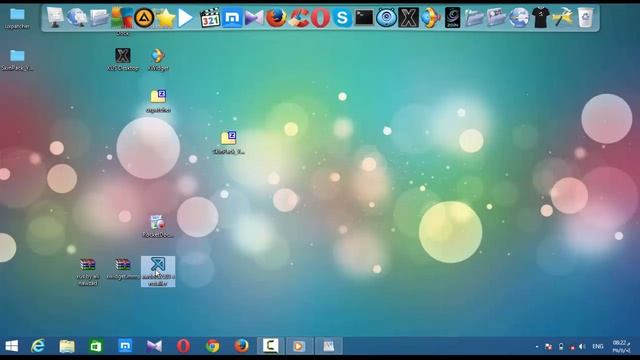Select the xwidget WinRAR archive icon

123,269
